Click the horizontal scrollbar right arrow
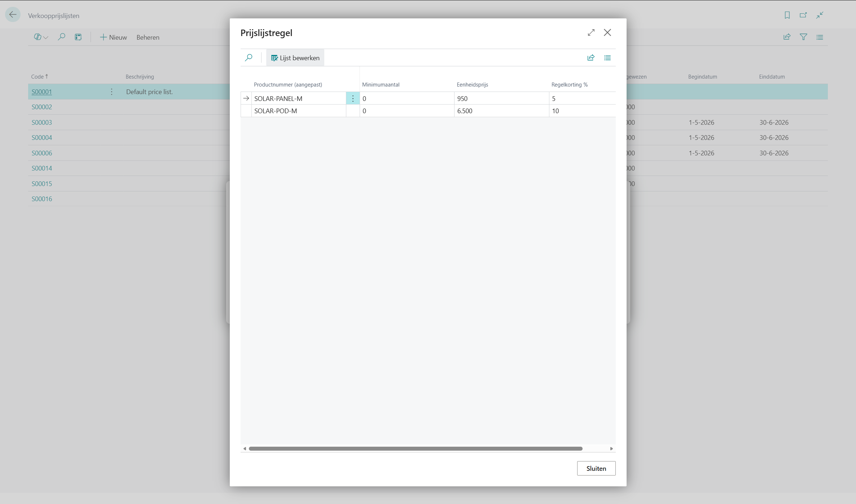 coord(611,448)
